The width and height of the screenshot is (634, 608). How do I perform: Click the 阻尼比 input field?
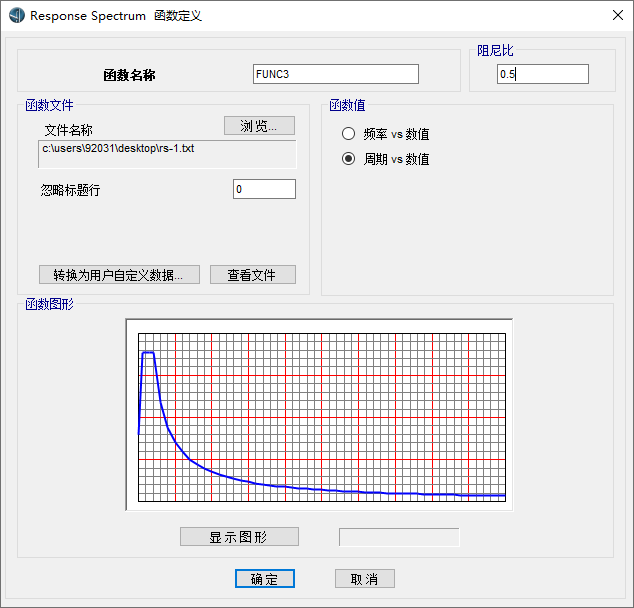(542, 74)
